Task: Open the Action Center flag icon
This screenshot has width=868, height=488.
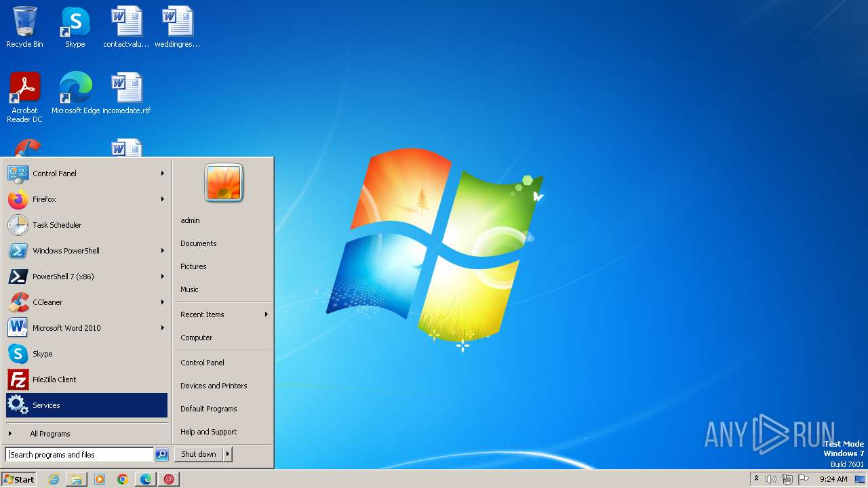Action: coord(804,479)
